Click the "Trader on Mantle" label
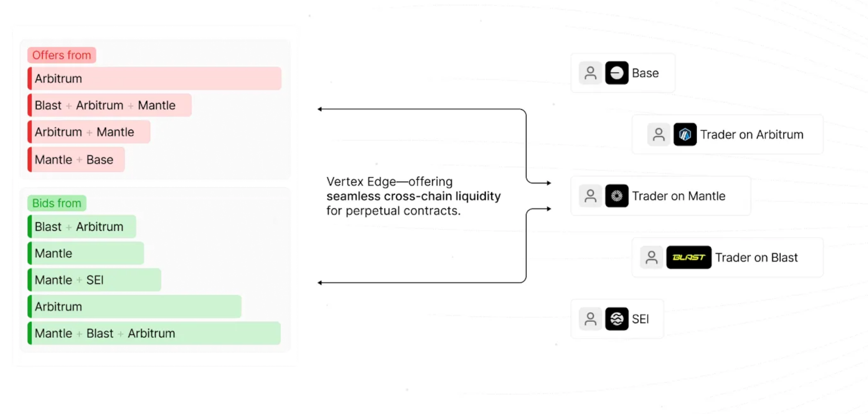Viewport: 868px width, 414px height. [678, 196]
